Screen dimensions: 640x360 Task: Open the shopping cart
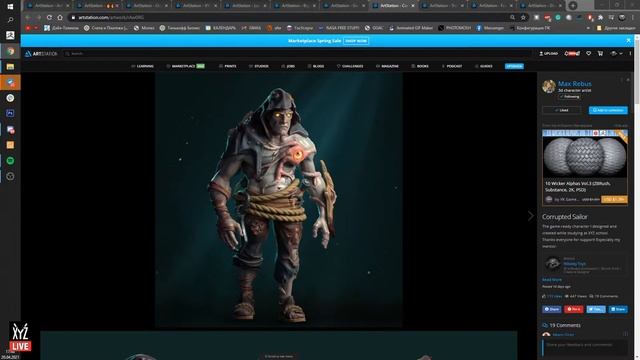click(x=600, y=53)
